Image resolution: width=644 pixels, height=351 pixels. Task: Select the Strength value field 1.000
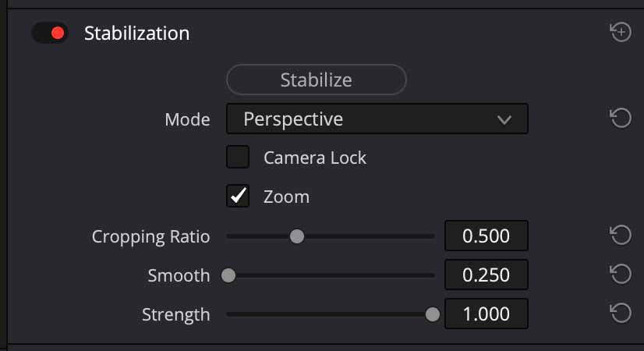coord(487,314)
